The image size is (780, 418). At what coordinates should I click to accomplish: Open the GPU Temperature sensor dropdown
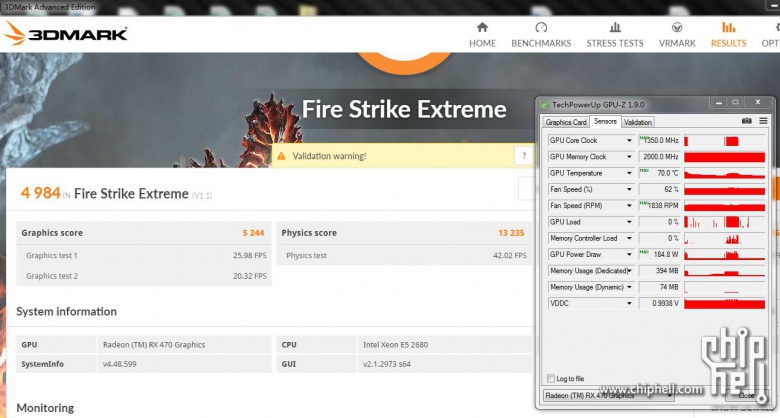(x=629, y=173)
